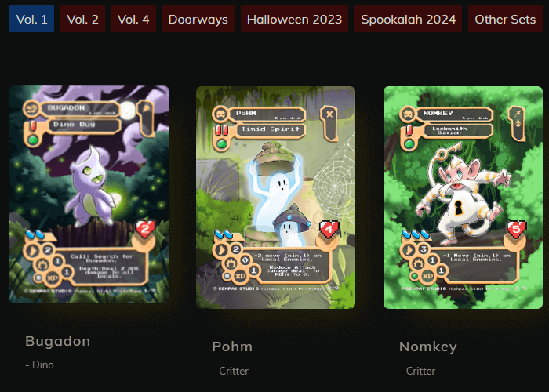Open the Nomkey card image
This screenshot has width=549, height=392.
pyautogui.click(x=463, y=198)
